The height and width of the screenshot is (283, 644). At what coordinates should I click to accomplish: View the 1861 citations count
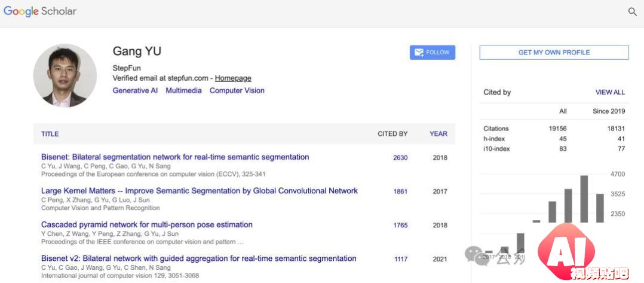pyautogui.click(x=400, y=191)
